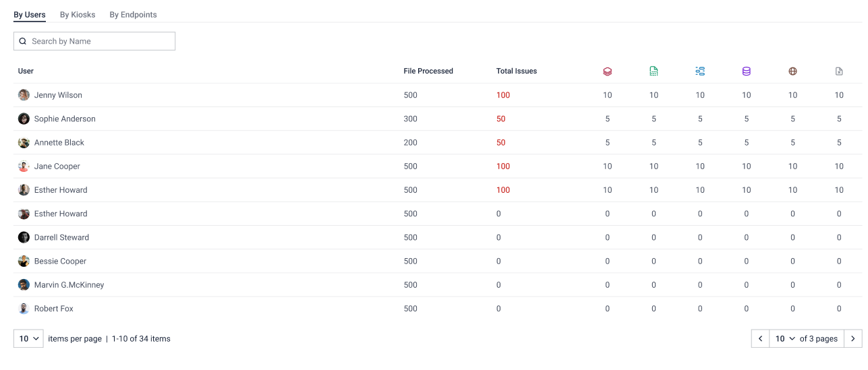
Task: Open Sophie Anderson's user row
Action: [x=438, y=119]
